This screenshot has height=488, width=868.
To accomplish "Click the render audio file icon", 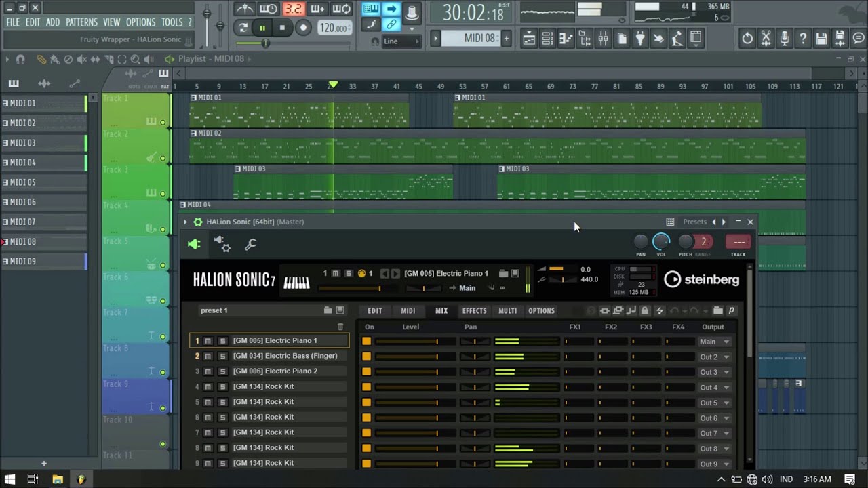I will point(840,39).
